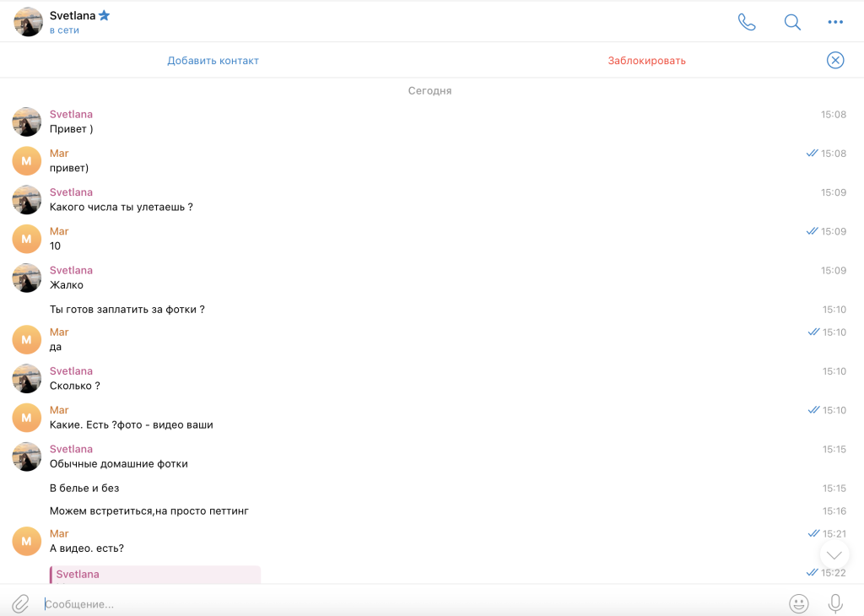The width and height of the screenshot is (864, 616).
Task: Click the Svetlana chat title in header
Action: tap(73, 15)
